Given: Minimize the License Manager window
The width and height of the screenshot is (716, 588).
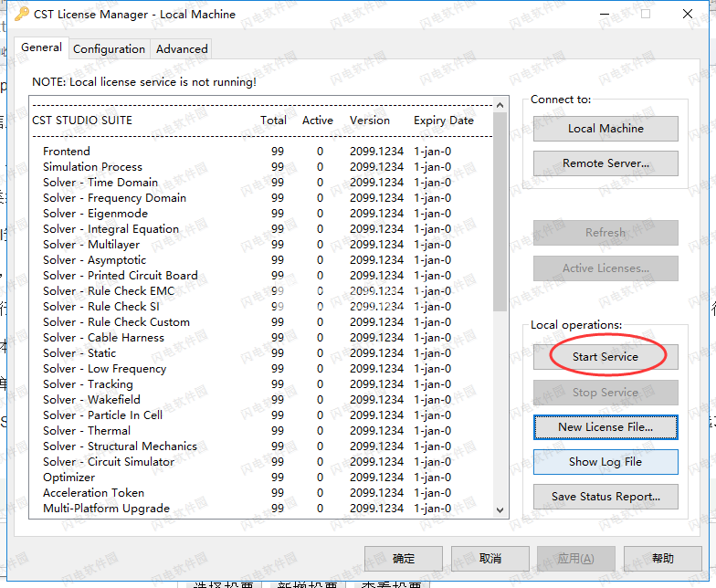Looking at the screenshot, I should point(605,15).
